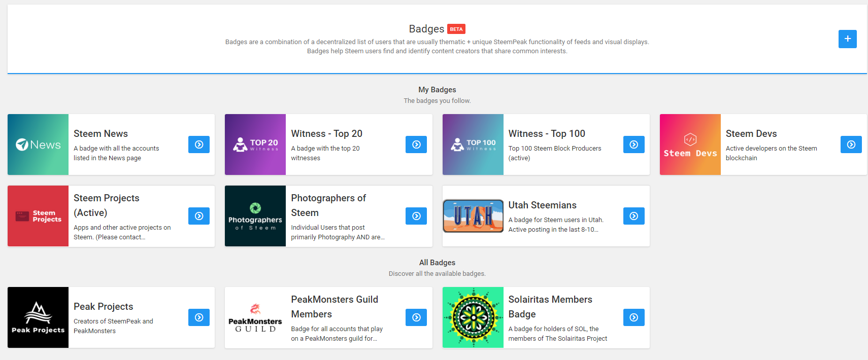Open the Photographers of Steem title
The width and height of the screenshot is (868, 360).
point(328,205)
